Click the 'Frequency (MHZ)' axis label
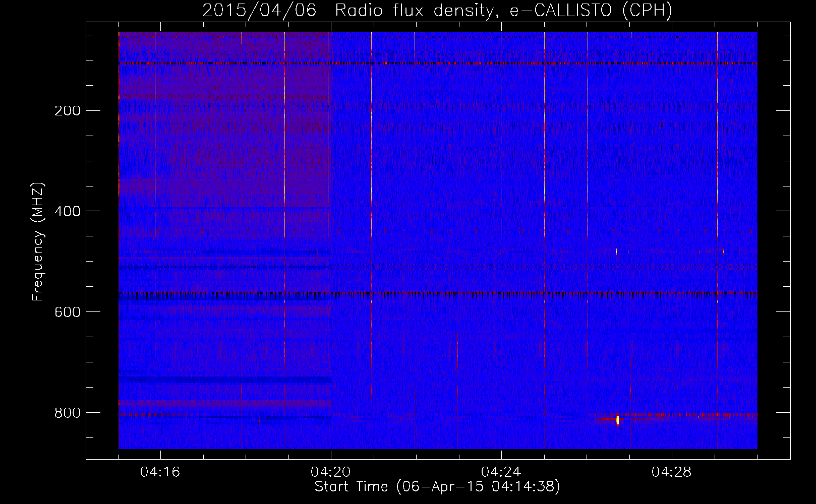This screenshot has height=504, width=816. click(x=38, y=242)
